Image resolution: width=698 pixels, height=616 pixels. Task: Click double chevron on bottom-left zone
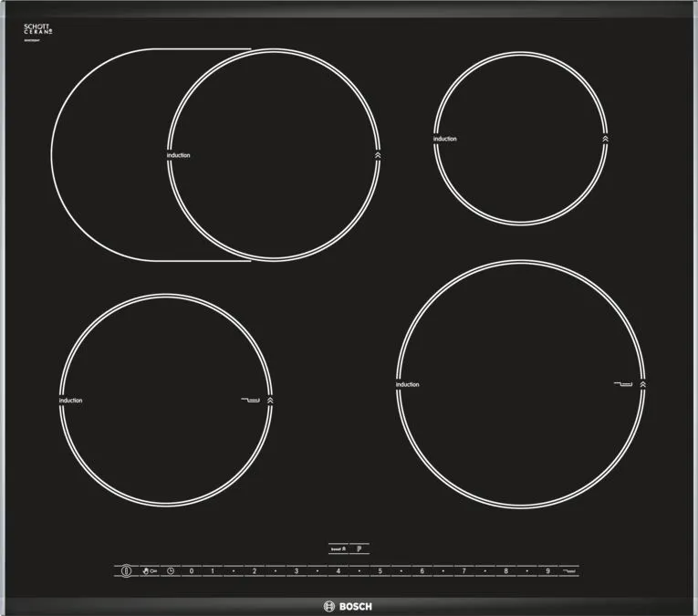(x=270, y=400)
